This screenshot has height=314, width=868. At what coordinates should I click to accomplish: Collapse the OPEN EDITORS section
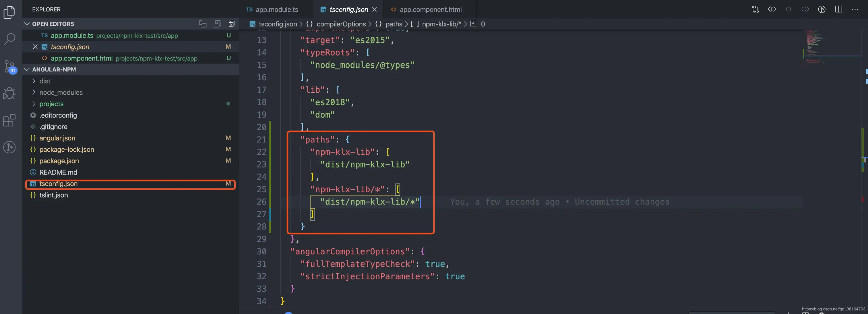pyautogui.click(x=27, y=24)
